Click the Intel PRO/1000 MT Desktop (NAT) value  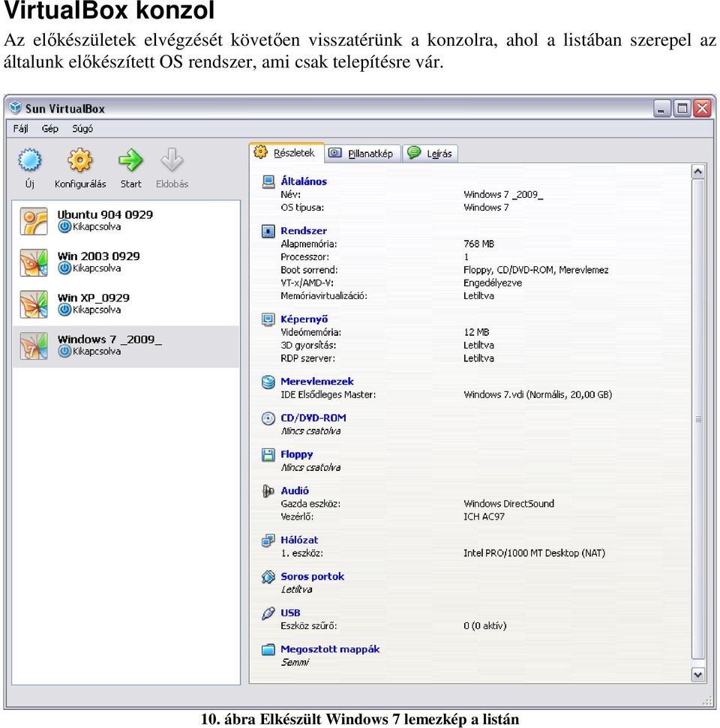(534, 553)
